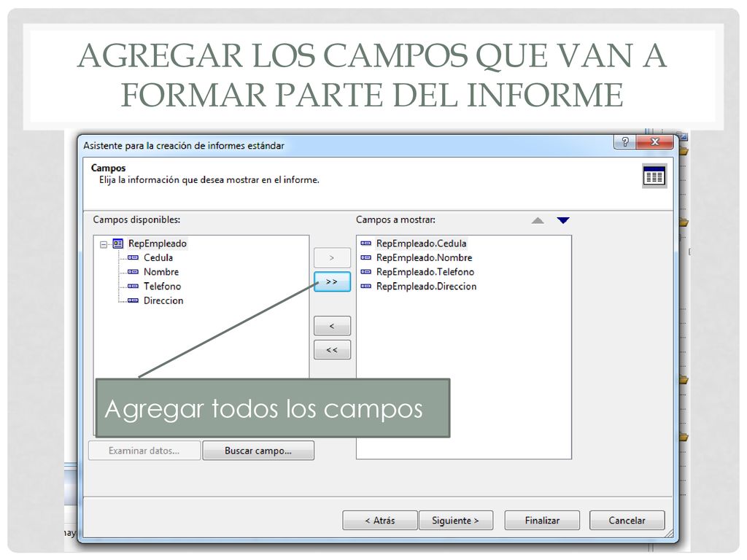Click the field icon beside Direccion

click(133, 300)
